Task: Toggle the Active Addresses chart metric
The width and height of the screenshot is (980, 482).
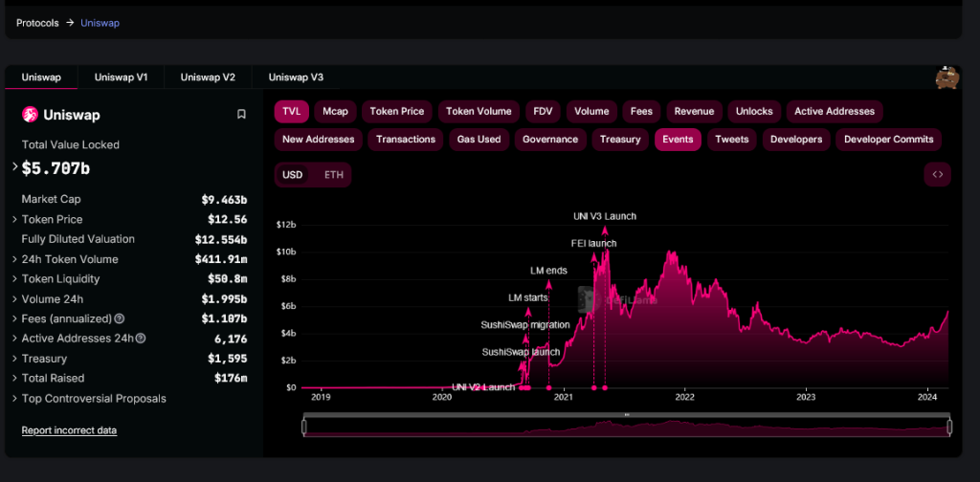Action: coord(835,111)
